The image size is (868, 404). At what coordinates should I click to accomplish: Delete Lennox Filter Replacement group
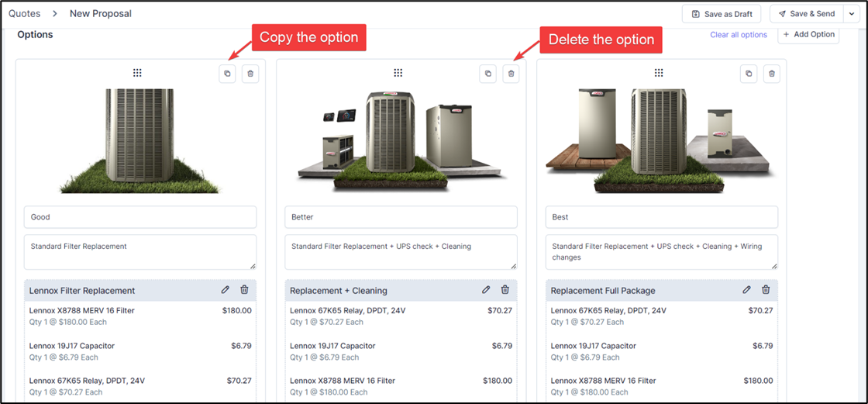coord(244,290)
